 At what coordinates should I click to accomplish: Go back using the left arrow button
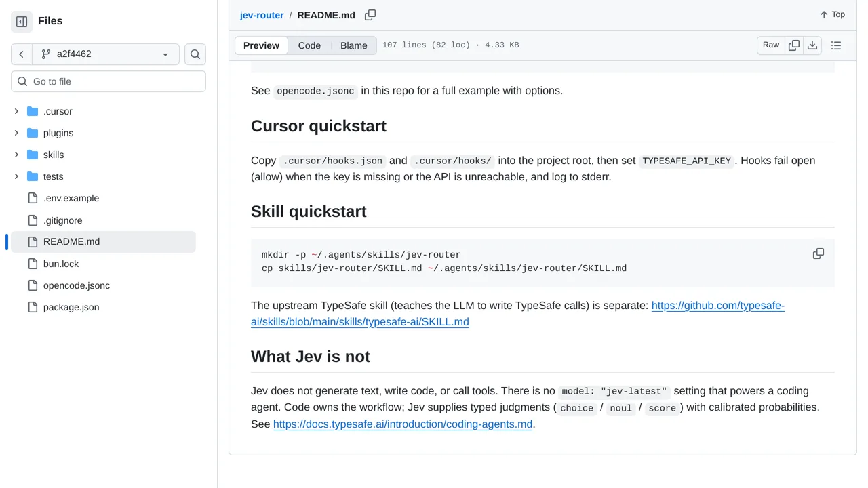pos(22,54)
